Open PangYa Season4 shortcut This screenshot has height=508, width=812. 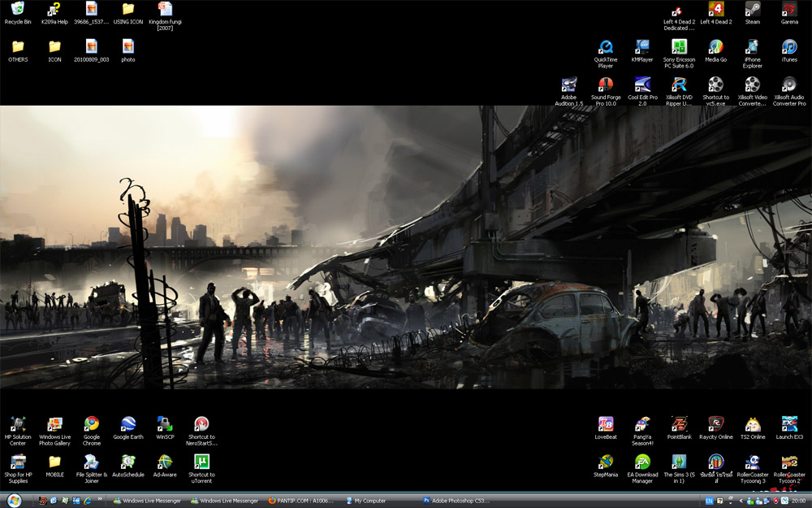(642, 432)
